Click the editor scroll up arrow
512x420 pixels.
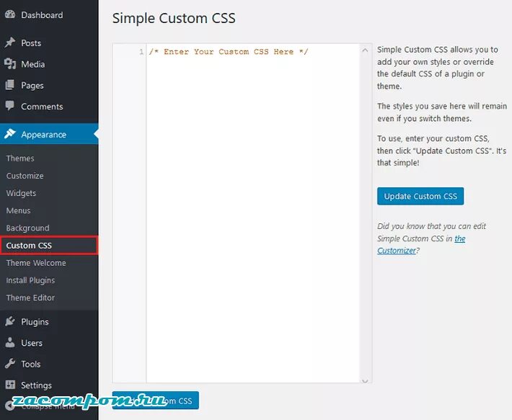[x=365, y=50]
